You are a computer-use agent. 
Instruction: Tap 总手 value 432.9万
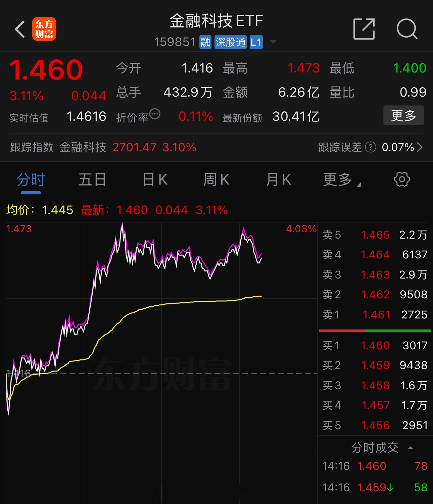coord(188,92)
